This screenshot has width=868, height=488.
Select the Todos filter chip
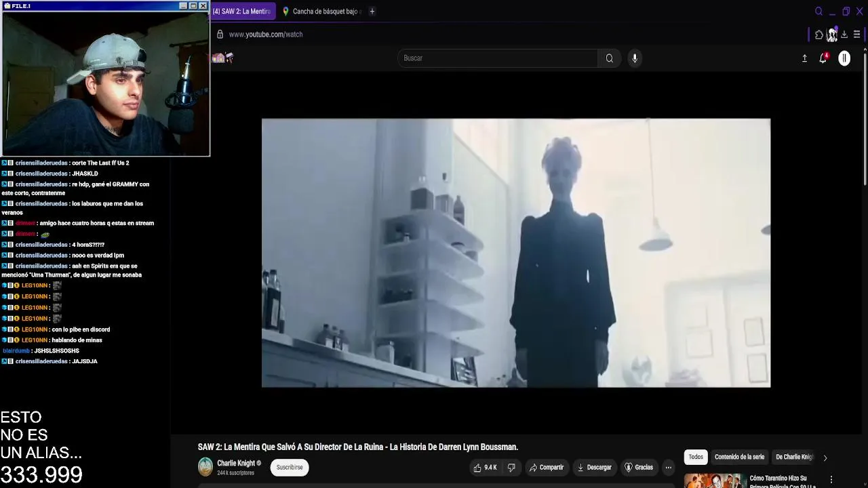[x=696, y=457]
